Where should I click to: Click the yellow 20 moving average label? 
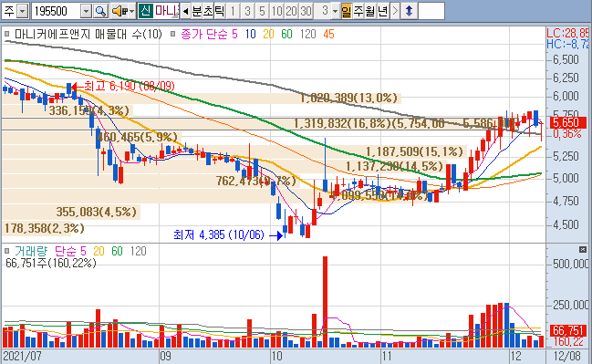[x=268, y=35]
